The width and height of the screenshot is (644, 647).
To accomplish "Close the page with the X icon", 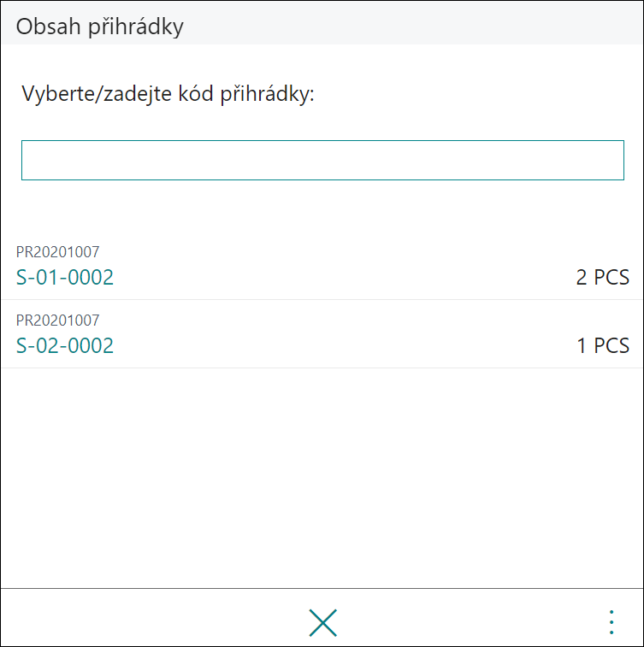I will click(x=322, y=623).
